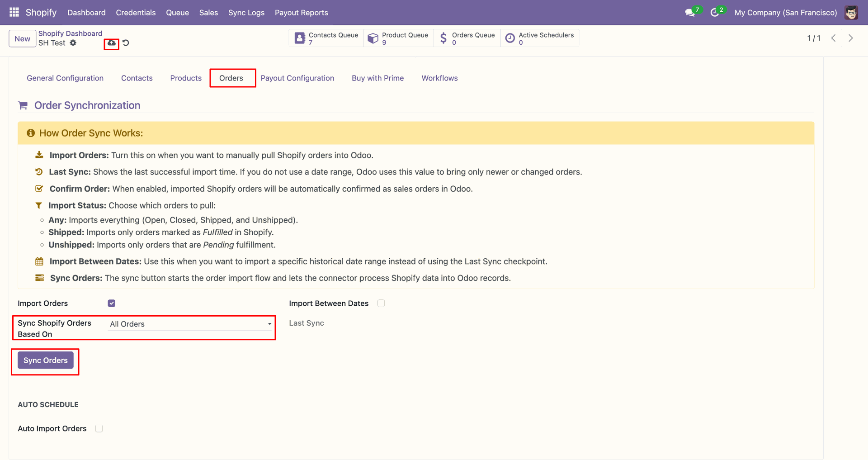868x460 pixels.
Task: Click the New button
Action: [x=22, y=38]
